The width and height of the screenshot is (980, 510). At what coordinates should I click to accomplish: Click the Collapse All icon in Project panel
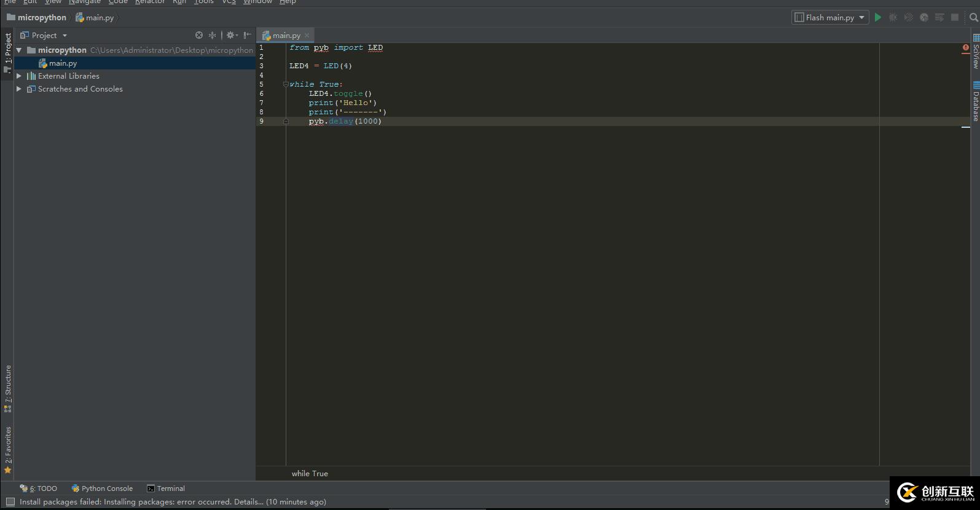(212, 36)
